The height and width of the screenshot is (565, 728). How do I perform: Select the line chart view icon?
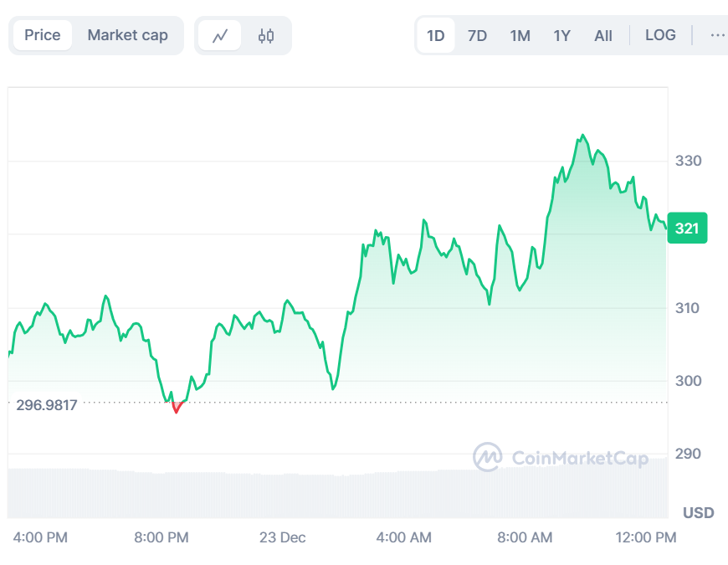click(x=222, y=35)
